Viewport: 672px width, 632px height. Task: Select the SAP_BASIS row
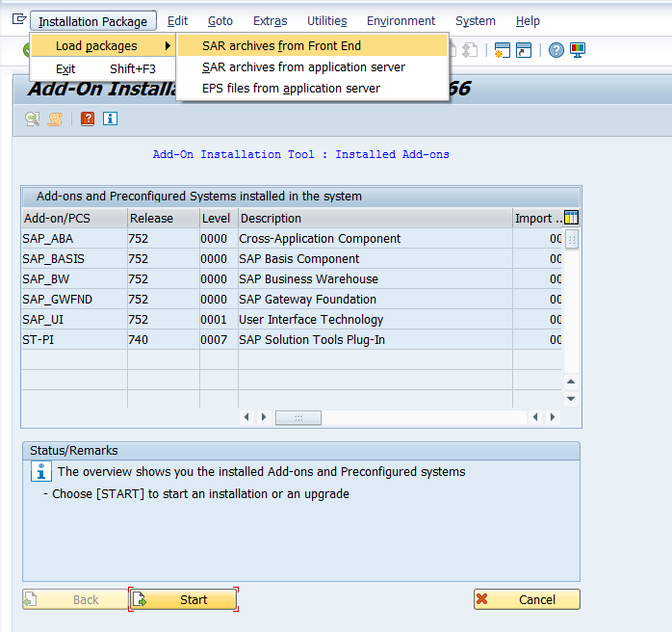pyautogui.click(x=292, y=258)
